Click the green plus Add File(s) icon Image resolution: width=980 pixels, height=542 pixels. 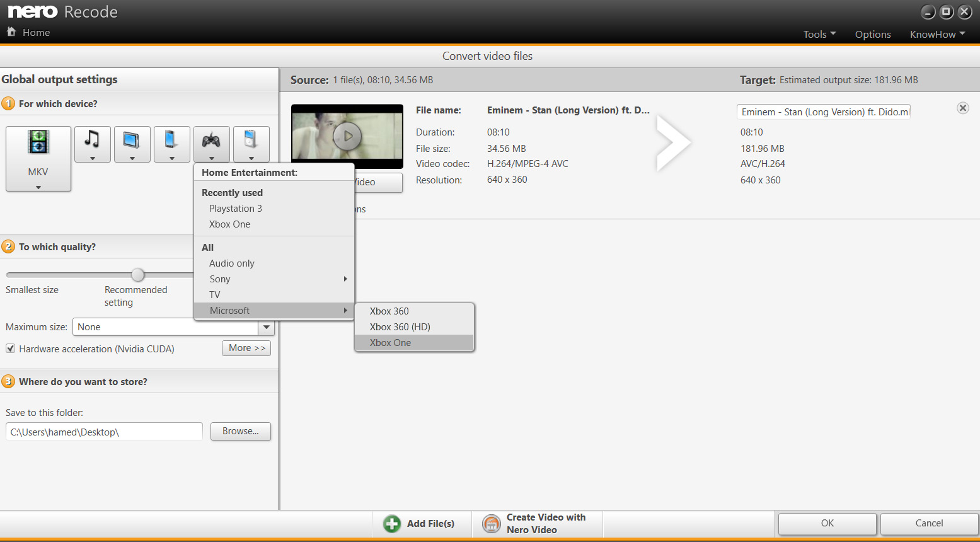pyautogui.click(x=392, y=524)
